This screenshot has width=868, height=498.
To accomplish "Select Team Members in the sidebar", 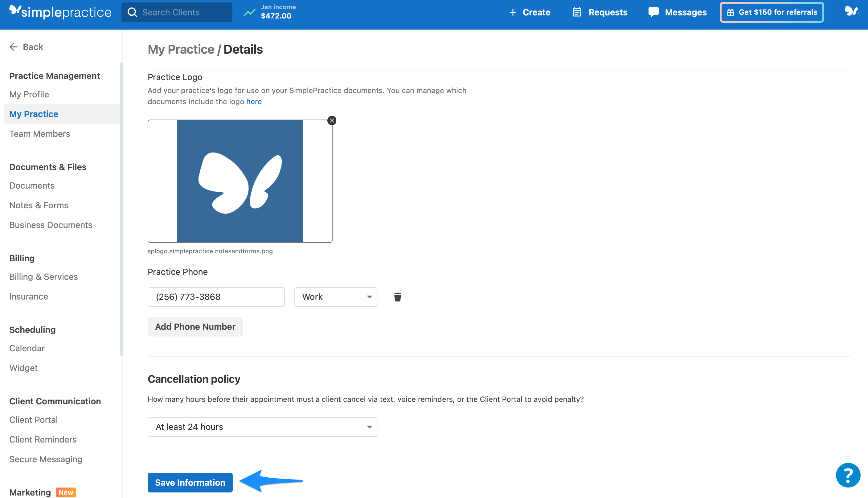I will (x=40, y=134).
